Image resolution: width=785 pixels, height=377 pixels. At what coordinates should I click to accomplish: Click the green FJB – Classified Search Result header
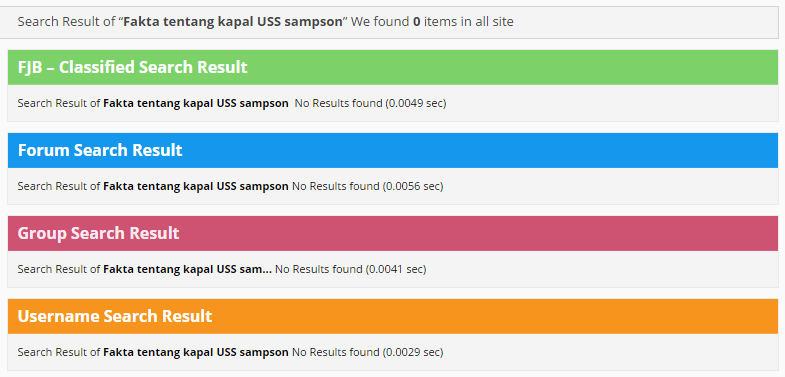(393, 67)
